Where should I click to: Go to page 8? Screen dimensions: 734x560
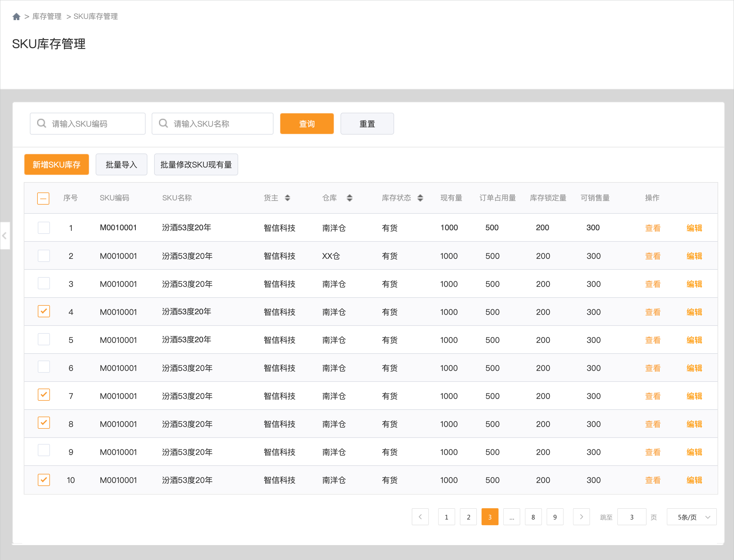(x=533, y=517)
